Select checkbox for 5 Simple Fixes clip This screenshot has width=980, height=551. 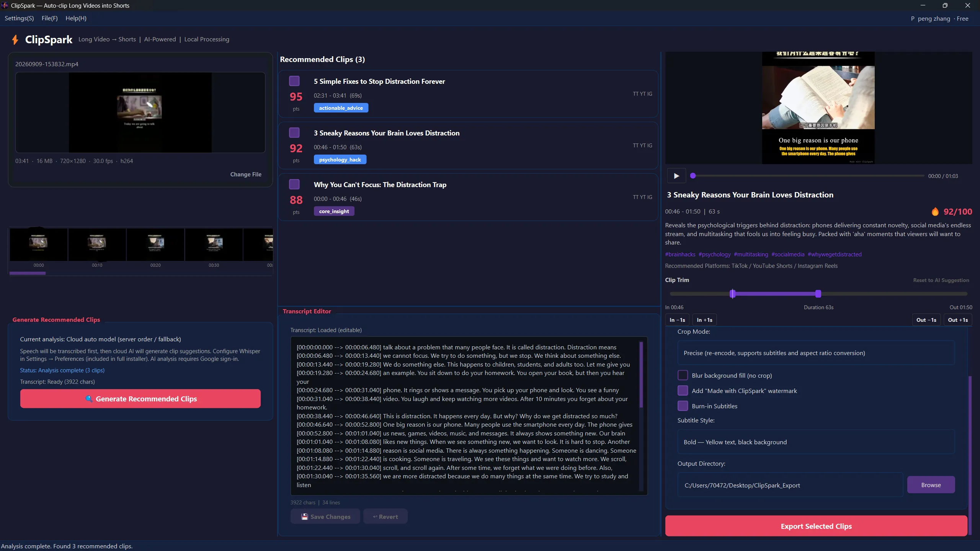pyautogui.click(x=294, y=81)
